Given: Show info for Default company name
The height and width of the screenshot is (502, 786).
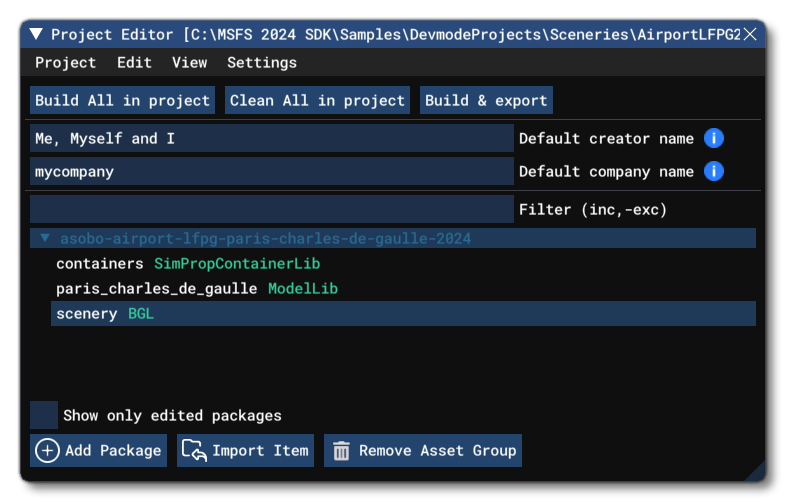Looking at the screenshot, I should pos(714,171).
